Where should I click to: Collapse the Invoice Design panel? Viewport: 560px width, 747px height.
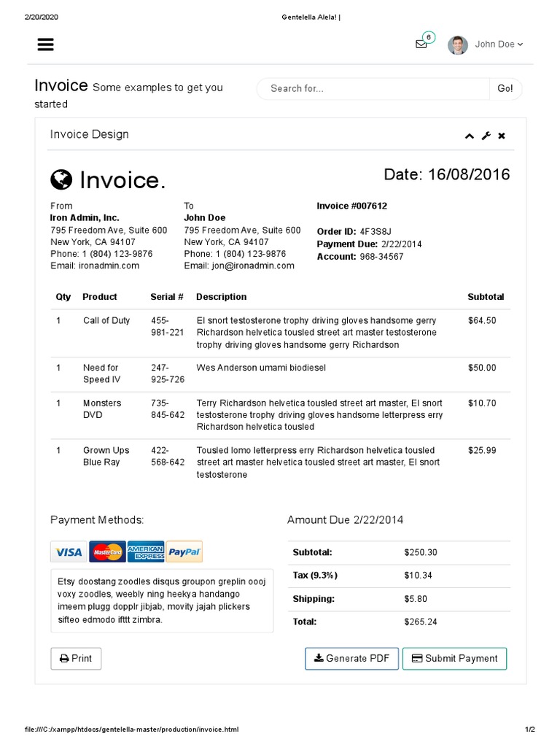[469, 136]
